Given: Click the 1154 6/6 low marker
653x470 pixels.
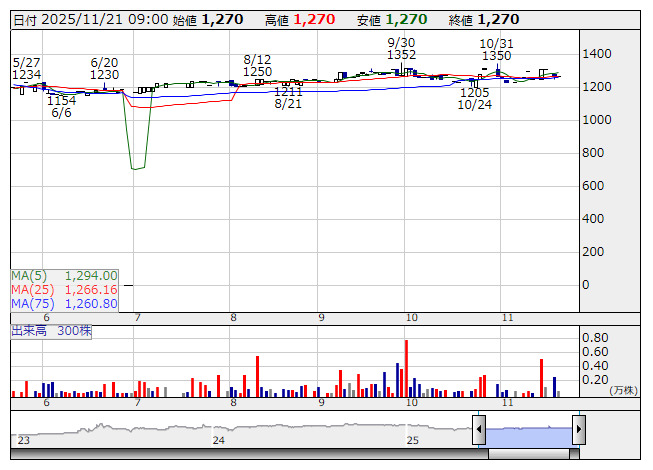Looking at the screenshot, I should click(x=61, y=106).
